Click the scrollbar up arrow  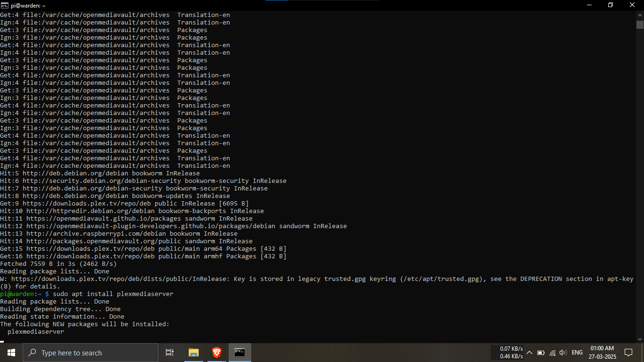click(x=639, y=15)
